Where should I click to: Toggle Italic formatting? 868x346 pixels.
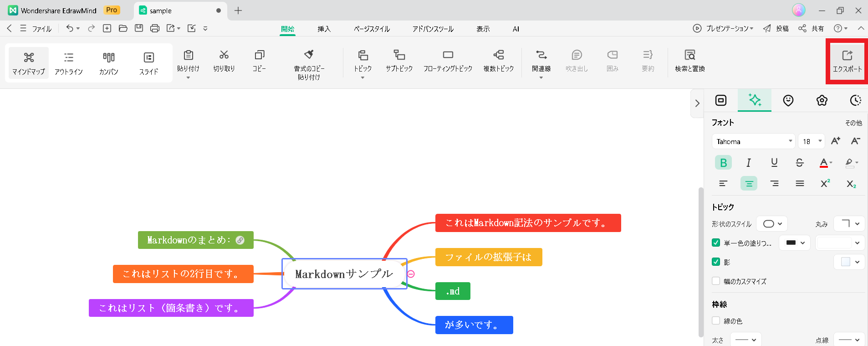click(749, 163)
